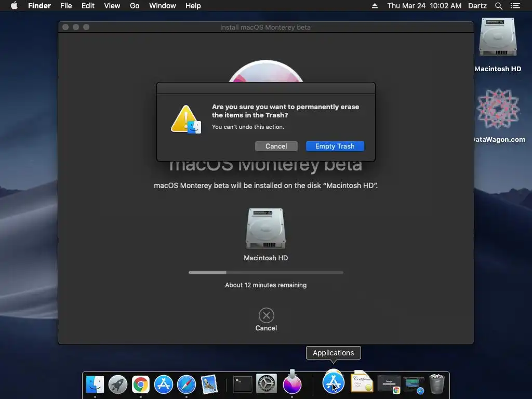This screenshot has width=532, height=399.
Task: Open Google Chrome from the dock
Action: tap(140, 384)
